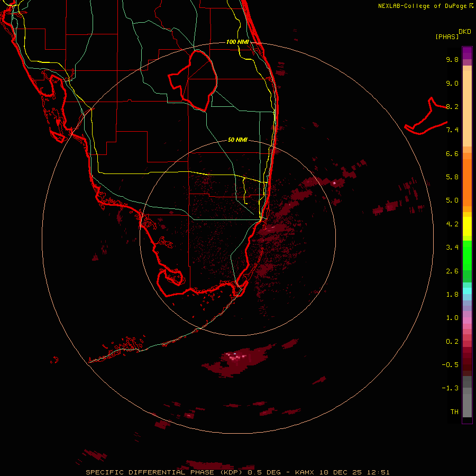Click the TH threshold label

coord(454,412)
